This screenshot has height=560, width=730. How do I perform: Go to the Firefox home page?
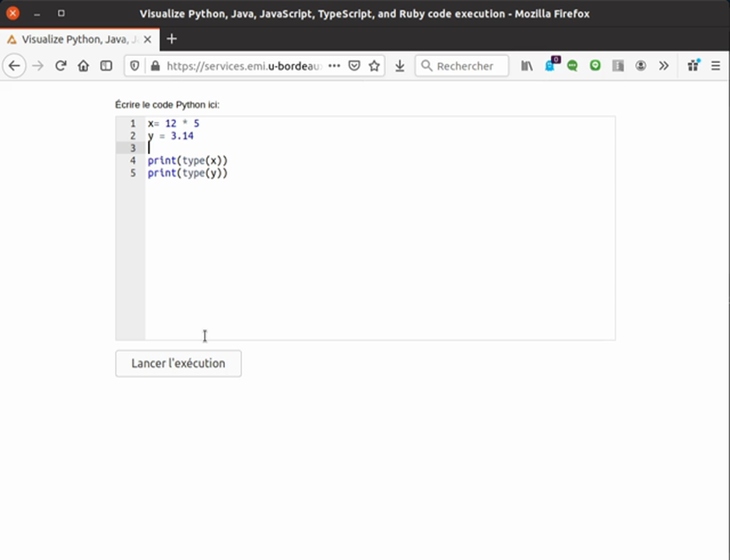tap(83, 66)
